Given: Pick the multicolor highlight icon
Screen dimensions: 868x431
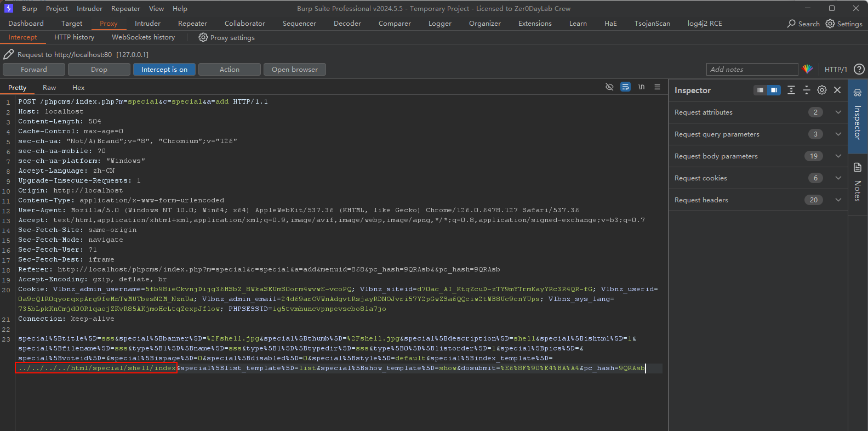Looking at the screenshot, I should point(808,69).
